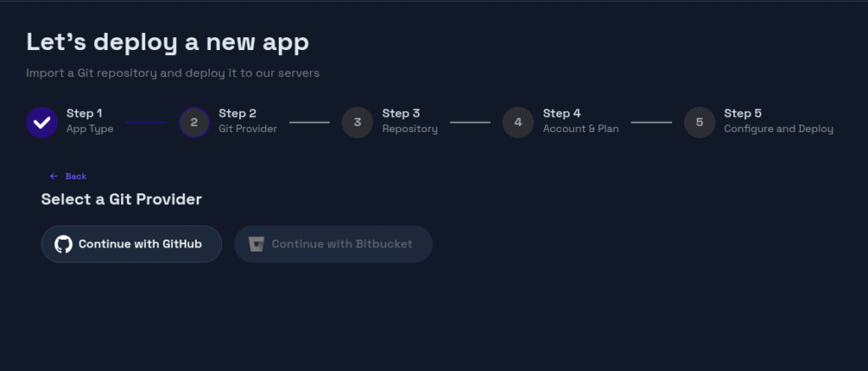This screenshot has height=371, width=868.
Task: Jump to Configure and Deploy step label
Action: [778, 130]
